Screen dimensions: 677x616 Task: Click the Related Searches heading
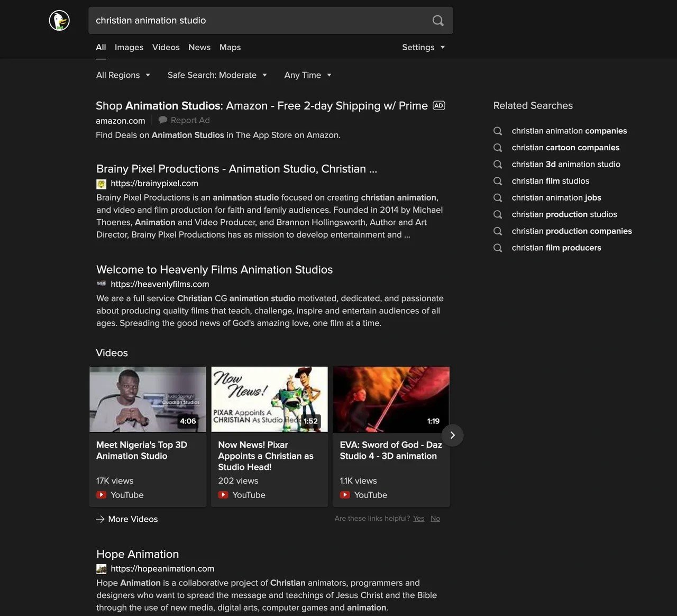533,105
